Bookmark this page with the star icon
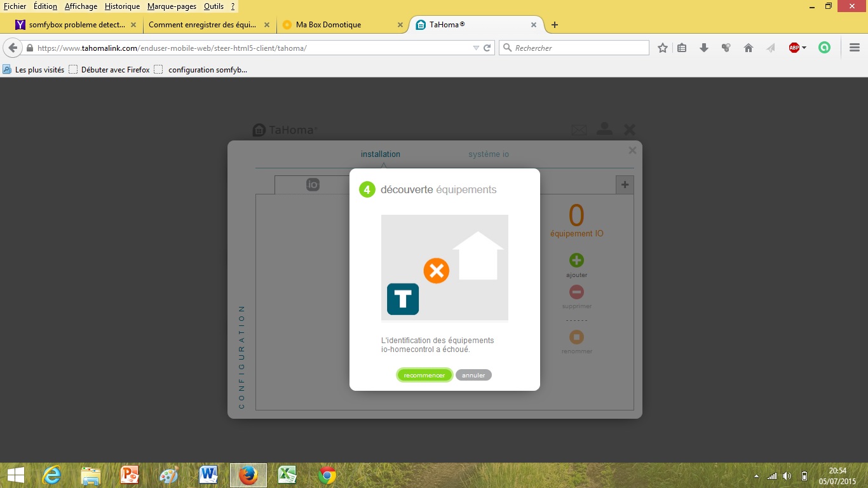Screen dimensions: 868x488 coord(663,48)
